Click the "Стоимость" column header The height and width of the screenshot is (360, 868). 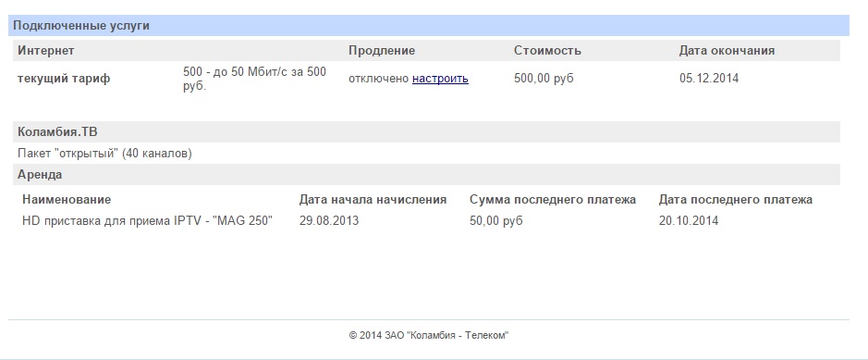coord(547,50)
